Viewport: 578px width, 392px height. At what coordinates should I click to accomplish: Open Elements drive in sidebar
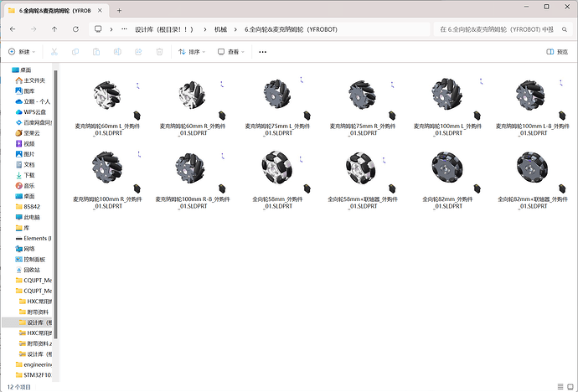[x=34, y=239]
